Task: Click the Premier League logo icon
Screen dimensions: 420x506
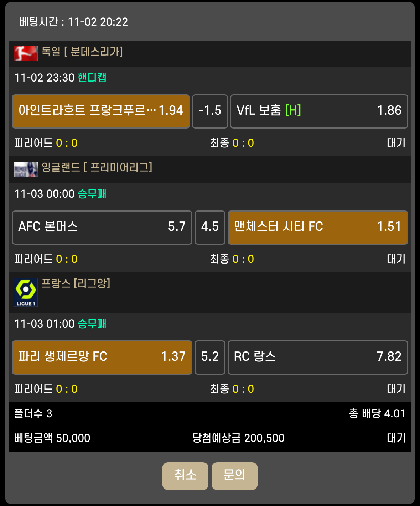Action: pyautogui.click(x=26, y=169)
